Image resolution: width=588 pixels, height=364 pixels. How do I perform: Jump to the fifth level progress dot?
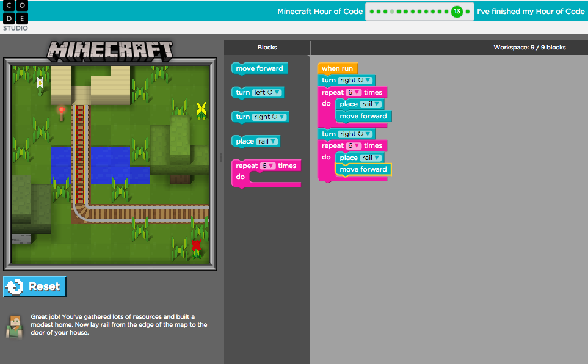click(x=399, y=12)
